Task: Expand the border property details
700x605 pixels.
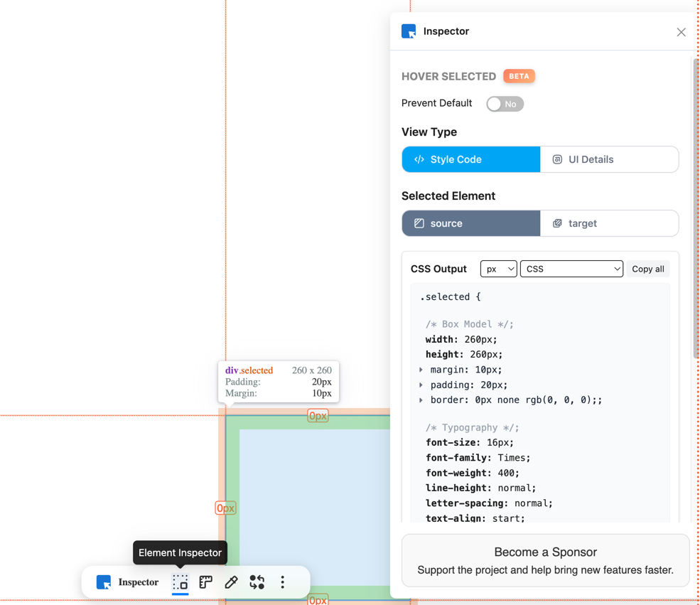Action: coord(421,400)
